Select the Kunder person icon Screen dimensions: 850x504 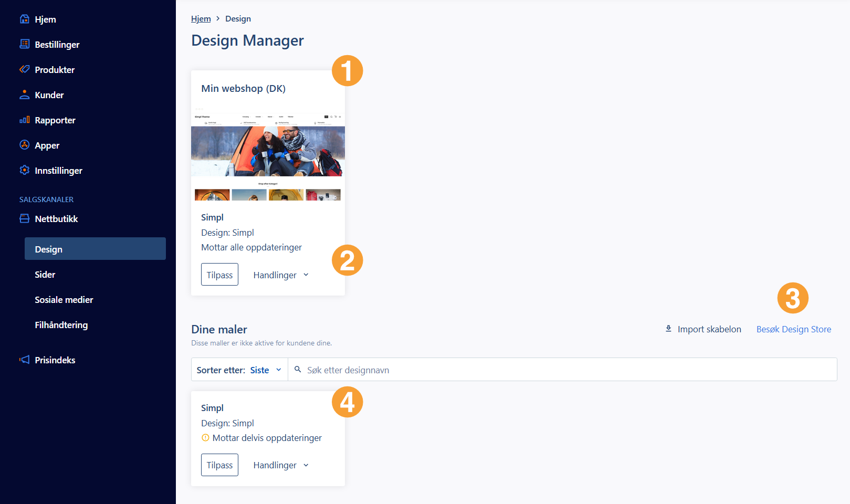pyautogui.click(x=25, y=94)
